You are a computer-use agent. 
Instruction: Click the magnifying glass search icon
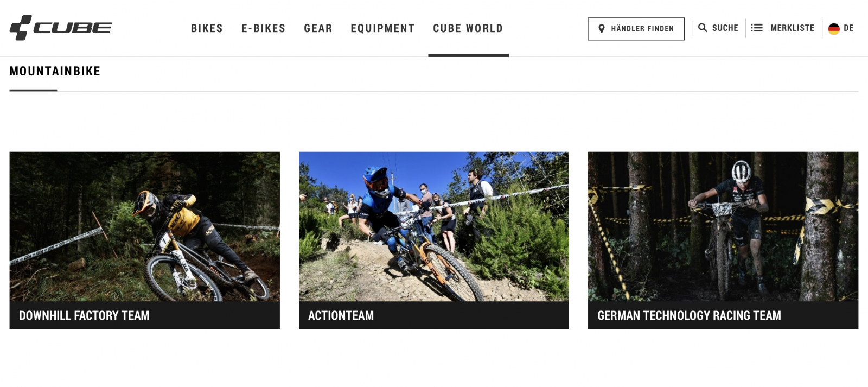click(x=703, y=28)
